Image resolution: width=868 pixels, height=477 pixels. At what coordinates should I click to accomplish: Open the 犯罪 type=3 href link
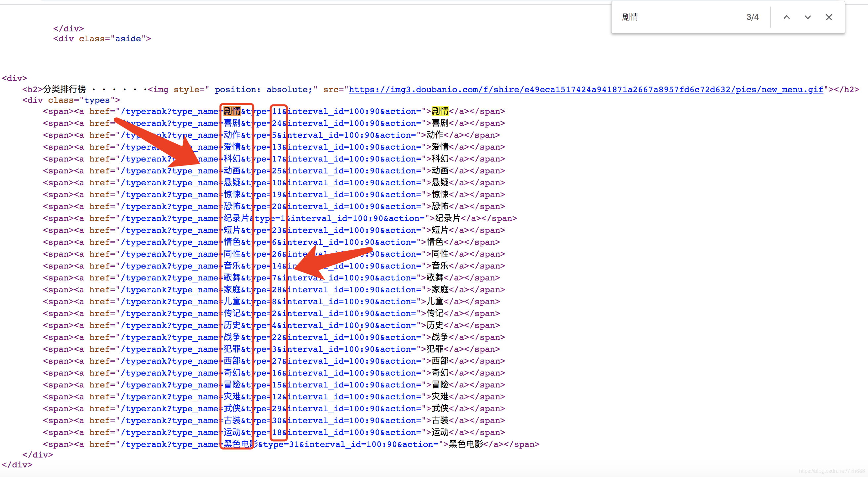point(268,349)
